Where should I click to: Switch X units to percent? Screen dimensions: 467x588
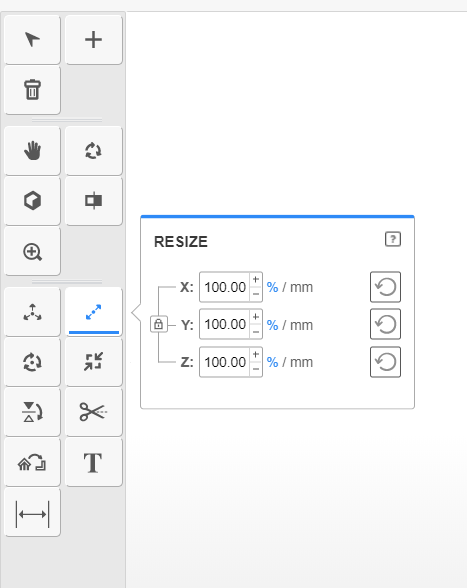[x=272, y=287]
